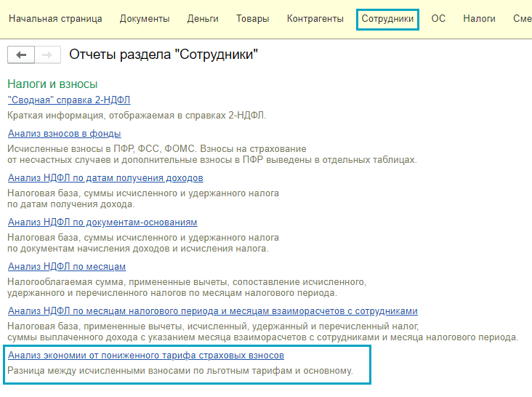This screenshot has height=397, width=532.
Task: Open Анализ взносов в фонды report
Action: click(65, 134)
